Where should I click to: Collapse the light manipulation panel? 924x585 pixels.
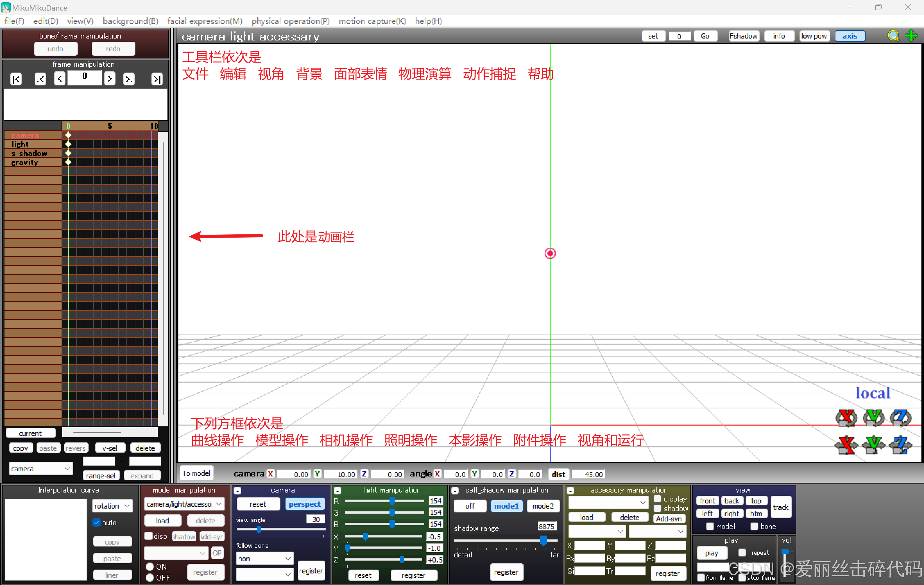coord(338,491)
